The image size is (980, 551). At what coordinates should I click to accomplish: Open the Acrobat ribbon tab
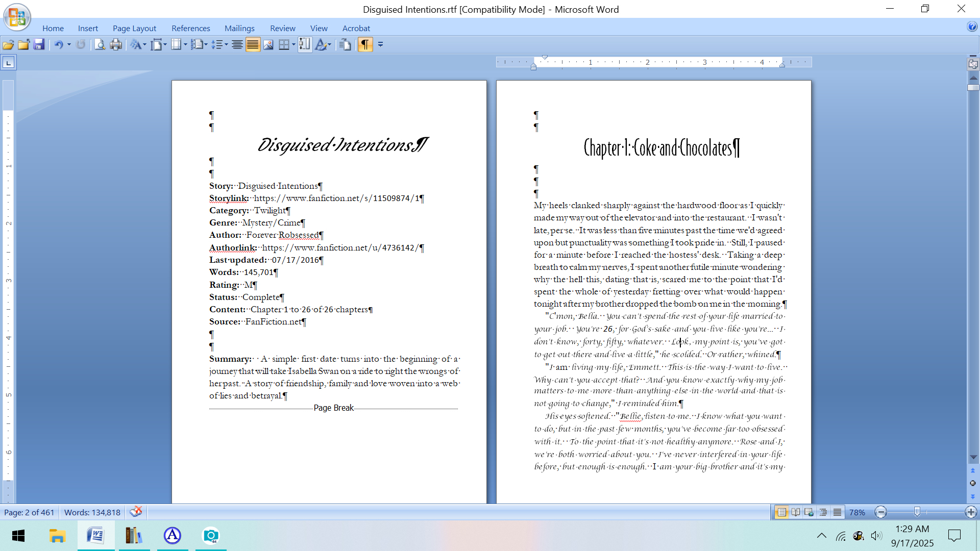[x=356, y=28]
